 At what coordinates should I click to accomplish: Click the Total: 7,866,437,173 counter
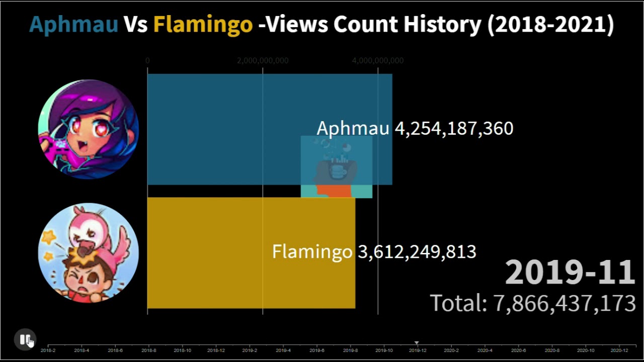tap(533, 303)
